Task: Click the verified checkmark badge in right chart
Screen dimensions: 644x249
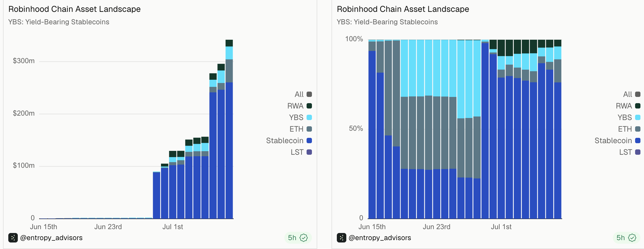Action: (x=632, y=238)
